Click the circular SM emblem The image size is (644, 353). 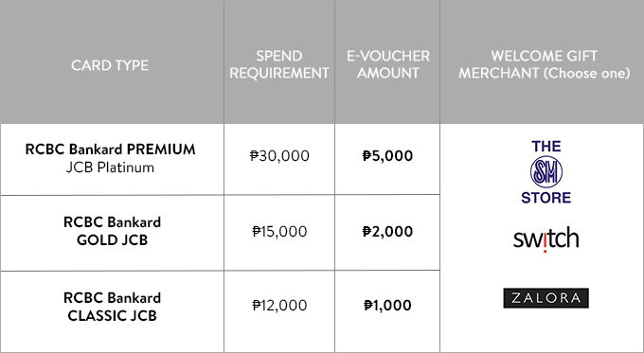click(546, 172)
